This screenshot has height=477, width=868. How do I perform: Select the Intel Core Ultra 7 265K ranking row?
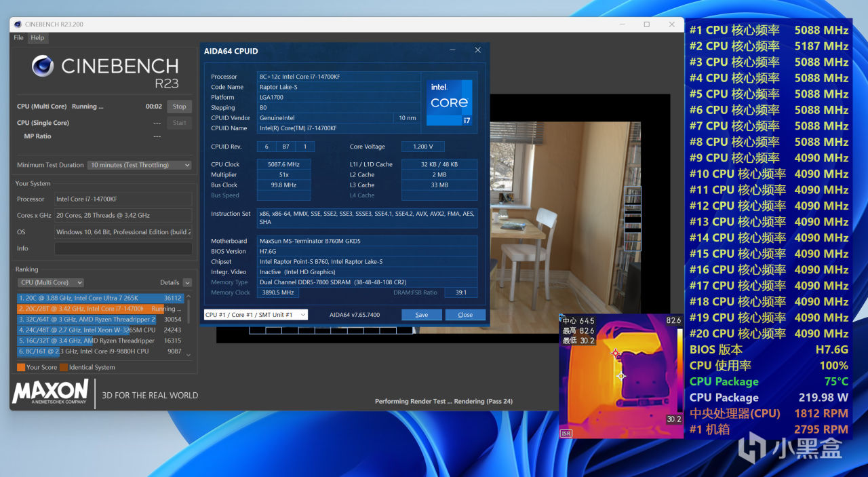click(x=100, y=298)
